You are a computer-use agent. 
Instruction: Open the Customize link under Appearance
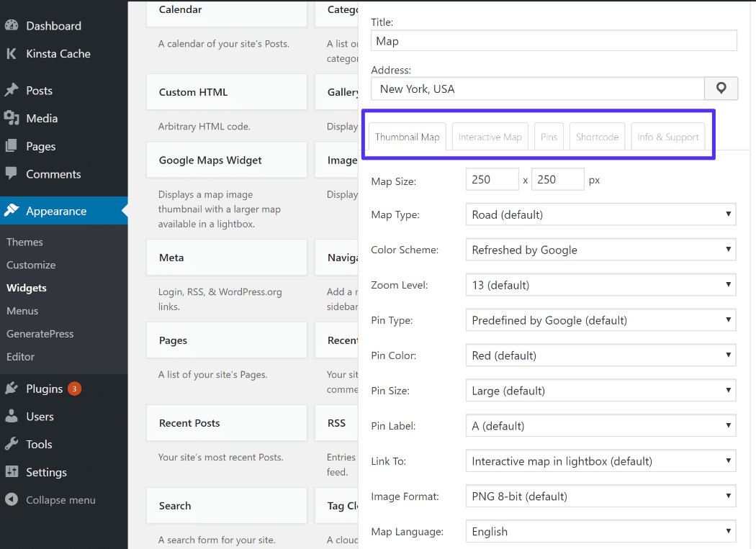(x=30, y=265)
